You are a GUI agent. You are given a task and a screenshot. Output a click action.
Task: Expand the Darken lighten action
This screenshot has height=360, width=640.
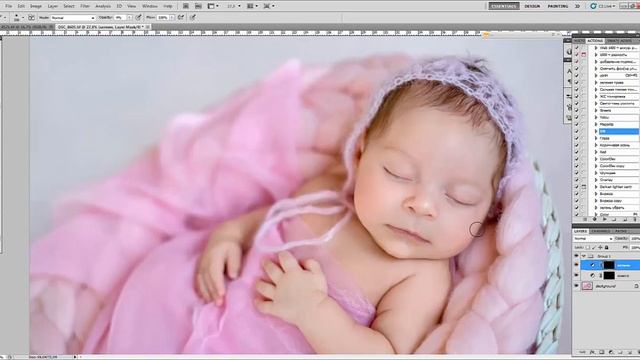tap(596, 187)
